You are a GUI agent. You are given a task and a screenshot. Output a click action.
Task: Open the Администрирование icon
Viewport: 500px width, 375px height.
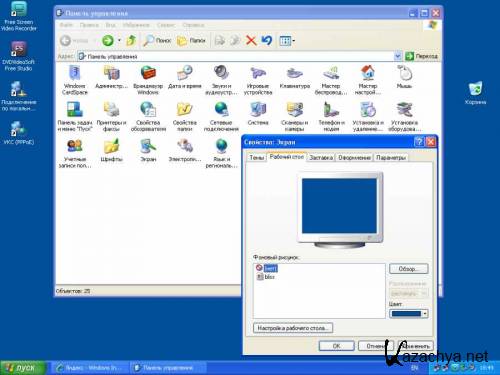coord(111,77)
